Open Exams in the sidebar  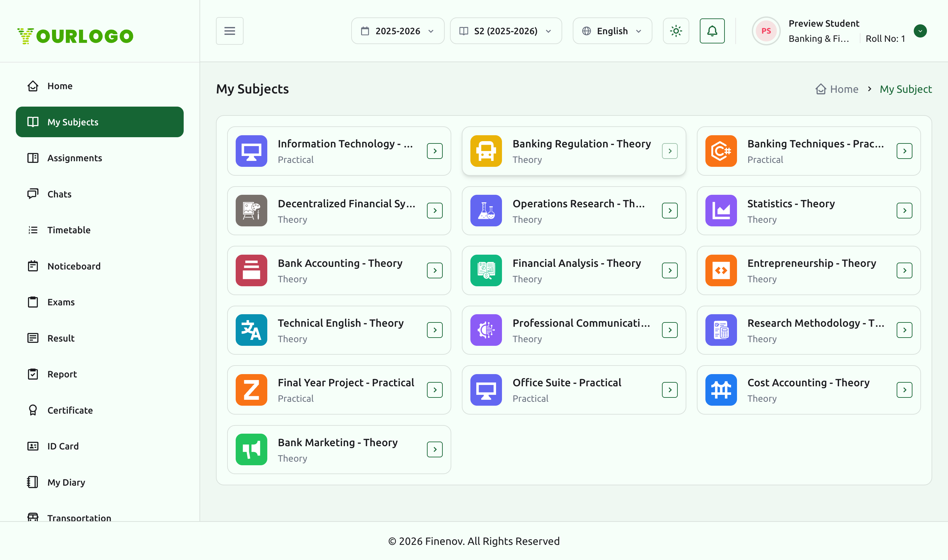pos(100,302)
